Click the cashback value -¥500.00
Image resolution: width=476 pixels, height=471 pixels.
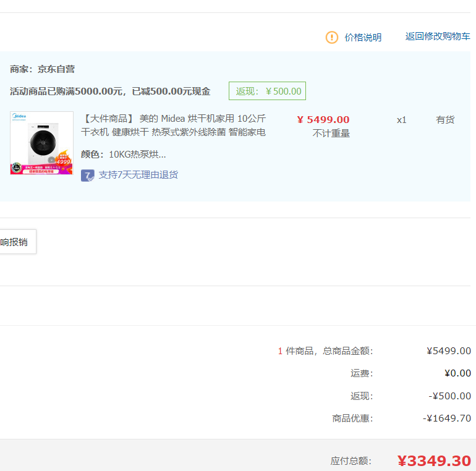(449, 396)
